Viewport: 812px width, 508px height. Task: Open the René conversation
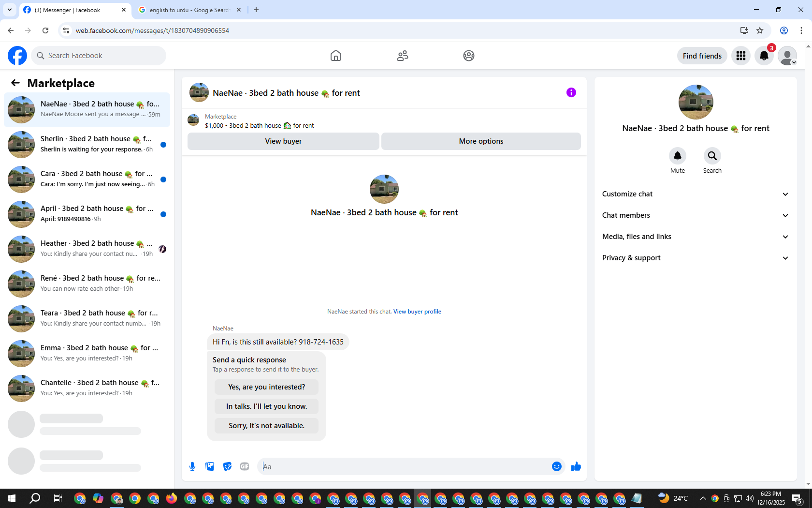(87, 284)
